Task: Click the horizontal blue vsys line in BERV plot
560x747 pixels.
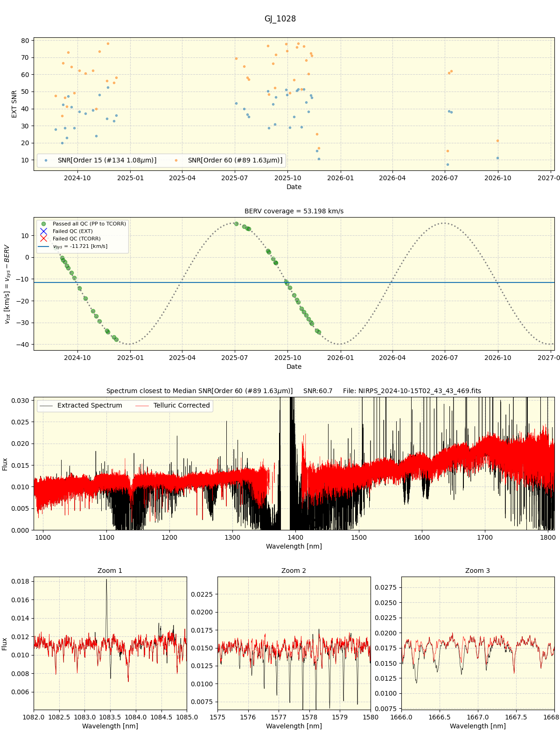Action: [x=294, y=282]
